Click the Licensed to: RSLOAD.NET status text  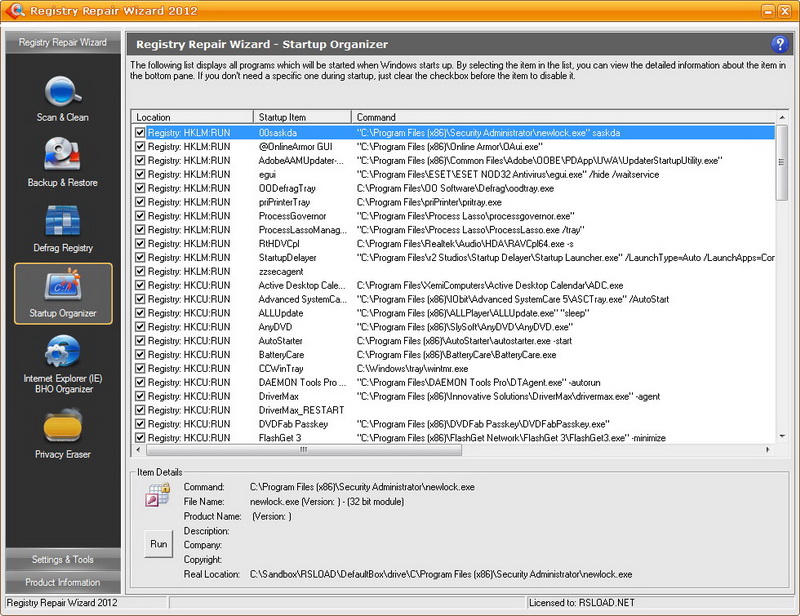[582, 603]
